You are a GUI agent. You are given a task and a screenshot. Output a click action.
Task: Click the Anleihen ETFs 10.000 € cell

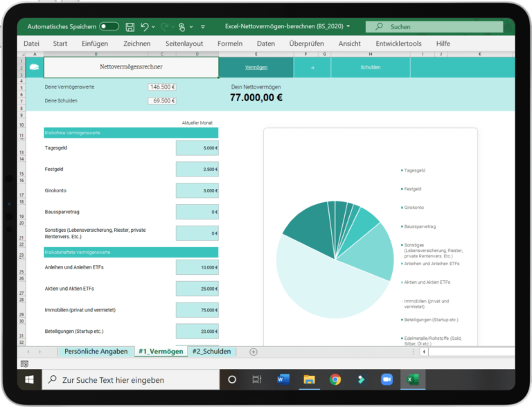coord(197,268)
